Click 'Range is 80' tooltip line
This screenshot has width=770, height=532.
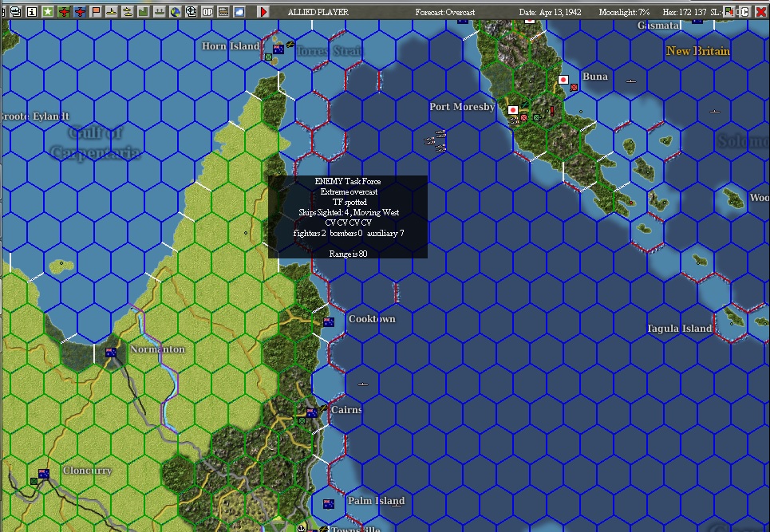[348, 254]
